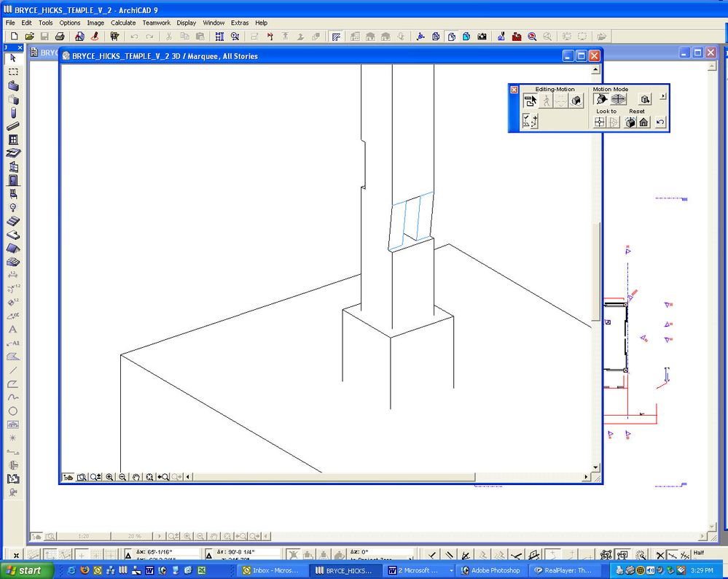
Task: Choose the Window tool in the toolbox
Action: pos(13,139)
